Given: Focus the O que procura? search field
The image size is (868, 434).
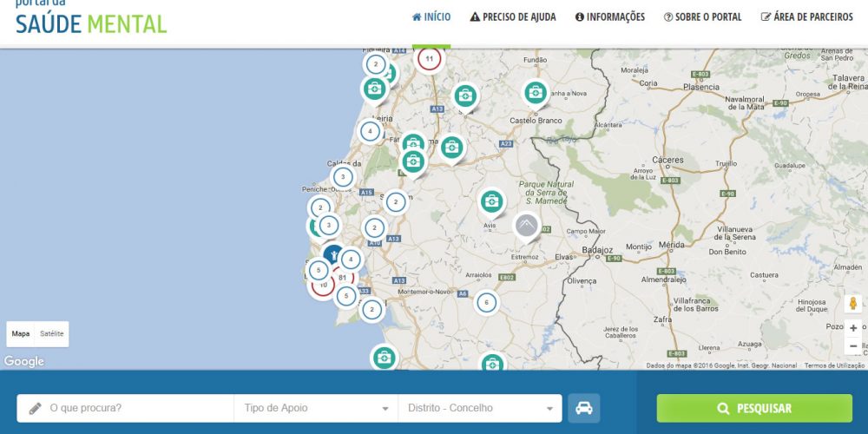Looking at the screenshot, I should click(125, 408).
